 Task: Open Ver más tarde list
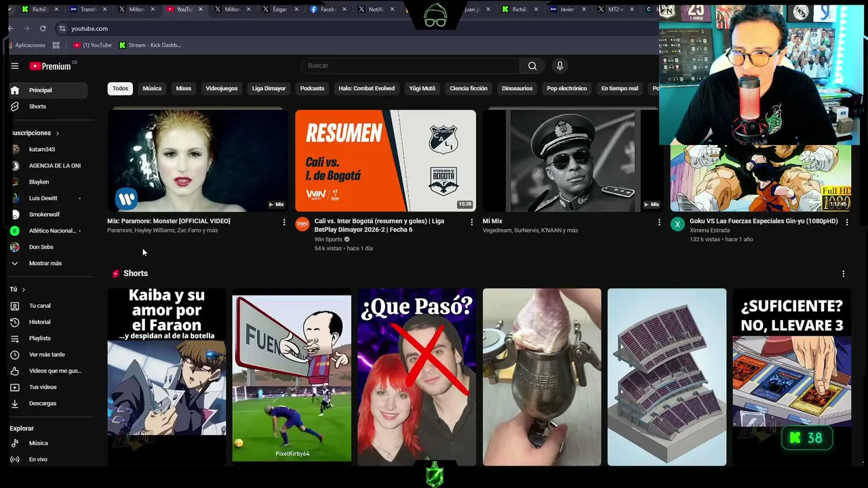tap(48, 354)
